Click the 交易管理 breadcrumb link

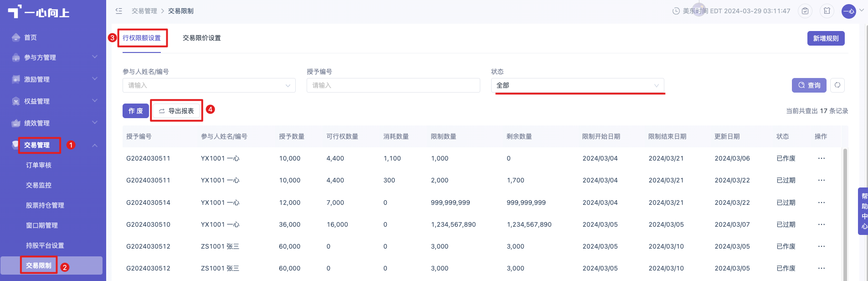(144, 11)
